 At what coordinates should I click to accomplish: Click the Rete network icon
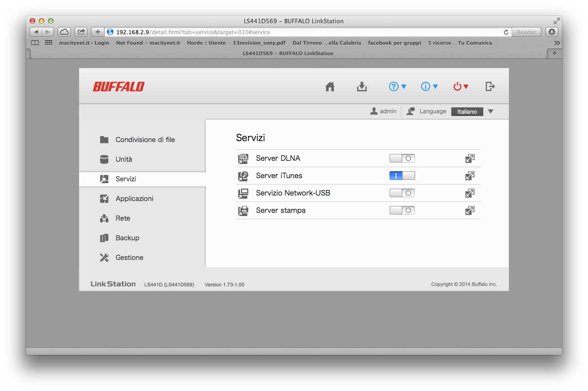click(104, 218)
